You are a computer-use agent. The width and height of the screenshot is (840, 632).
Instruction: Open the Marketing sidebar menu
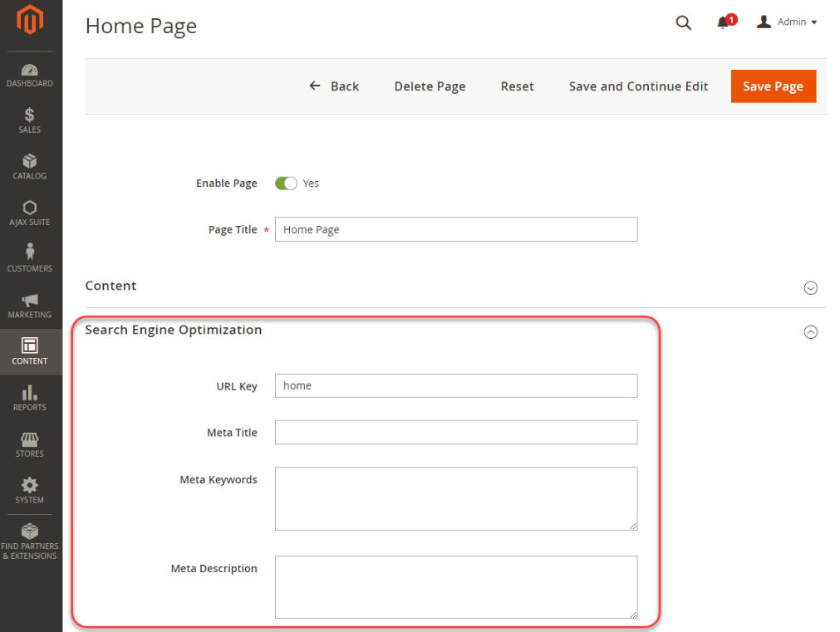click(x=29, y=306)
